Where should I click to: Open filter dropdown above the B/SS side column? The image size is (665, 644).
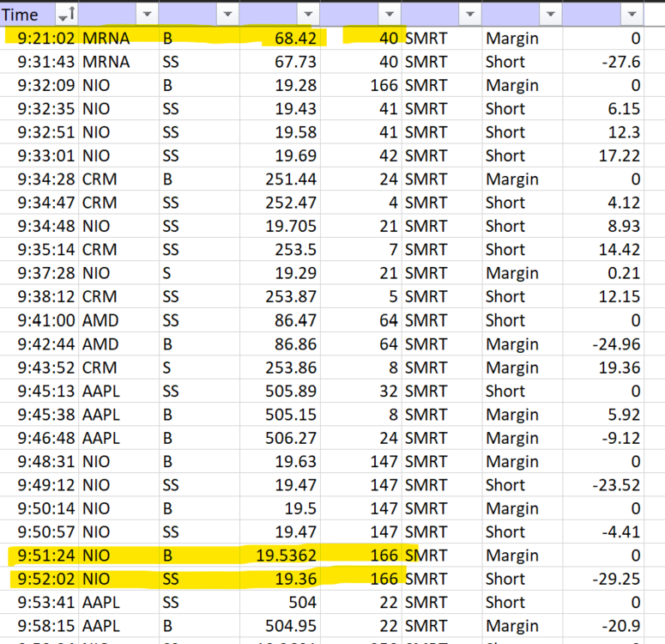[227, 15]
